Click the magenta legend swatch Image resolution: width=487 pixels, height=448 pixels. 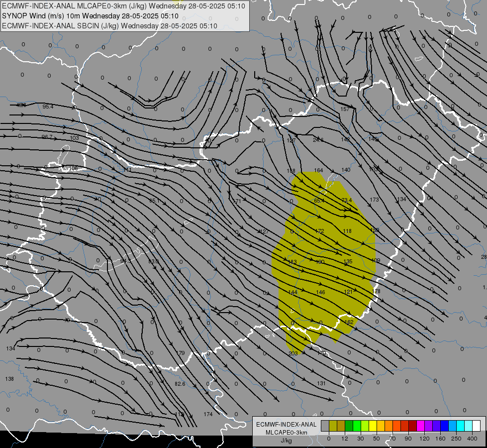point(421,426)
